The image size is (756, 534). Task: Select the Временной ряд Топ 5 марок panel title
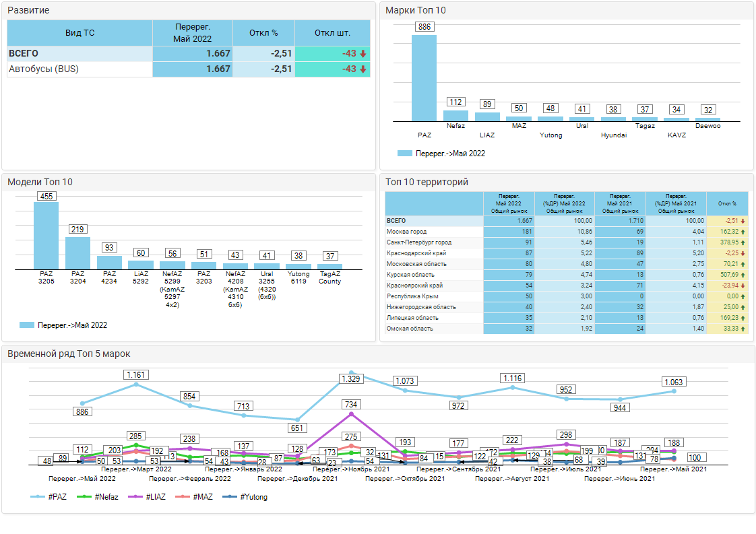(x=69, y=354)
